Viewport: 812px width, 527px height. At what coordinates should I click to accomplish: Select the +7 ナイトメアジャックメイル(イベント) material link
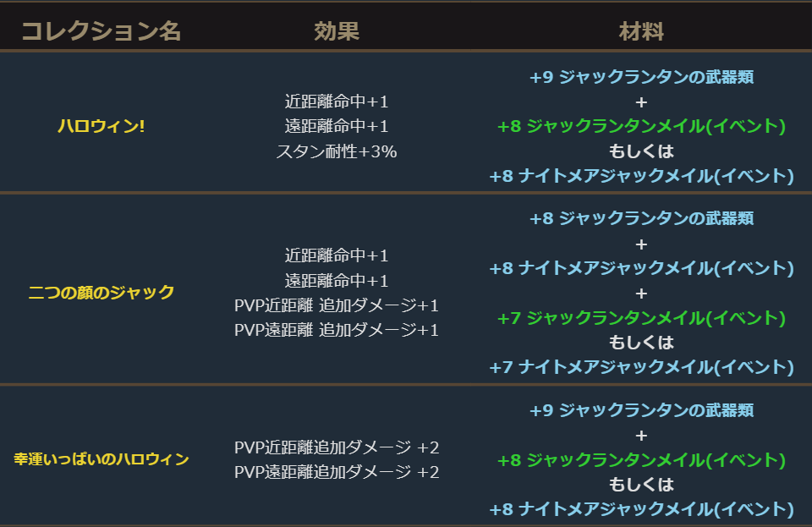[641, 367]
